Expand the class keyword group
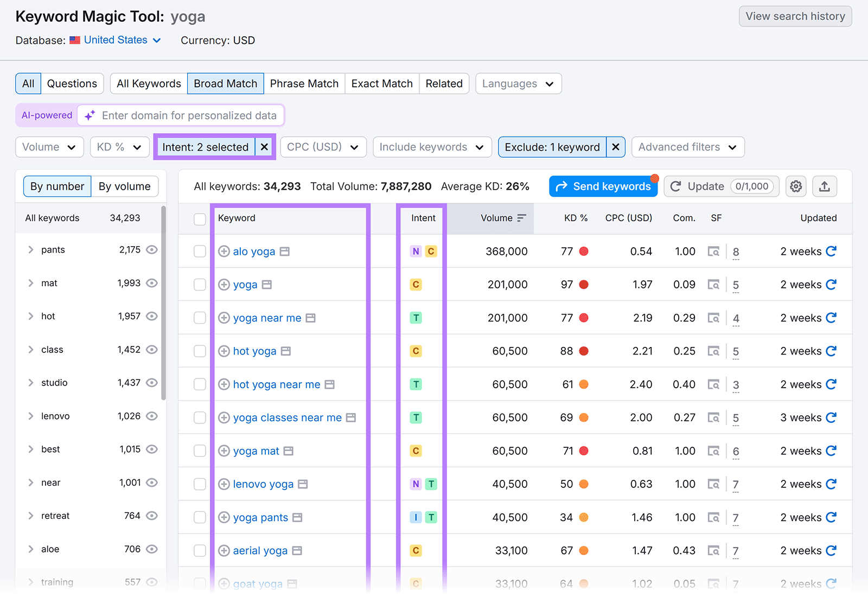The image size is (868, 598). [x=31, y=349]
